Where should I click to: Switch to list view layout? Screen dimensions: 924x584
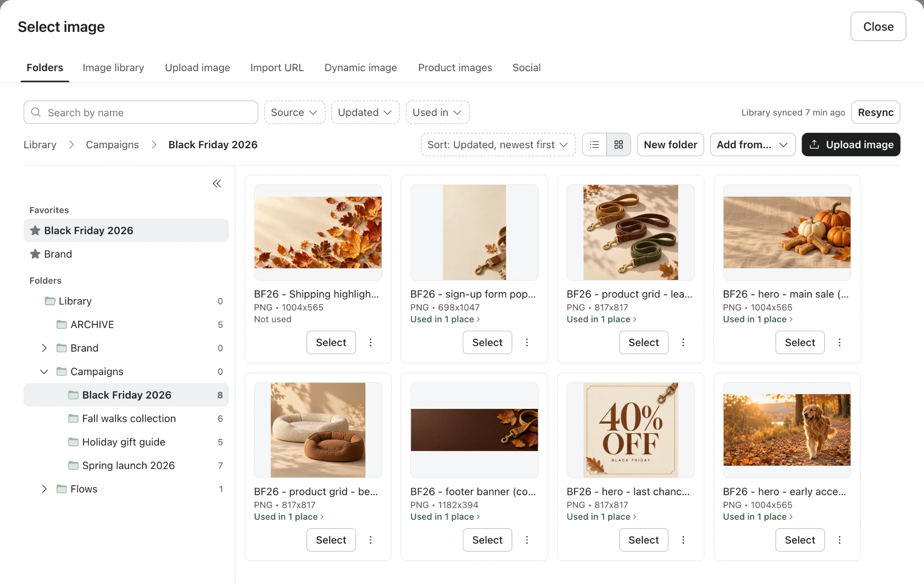click(x=595, y=145)
